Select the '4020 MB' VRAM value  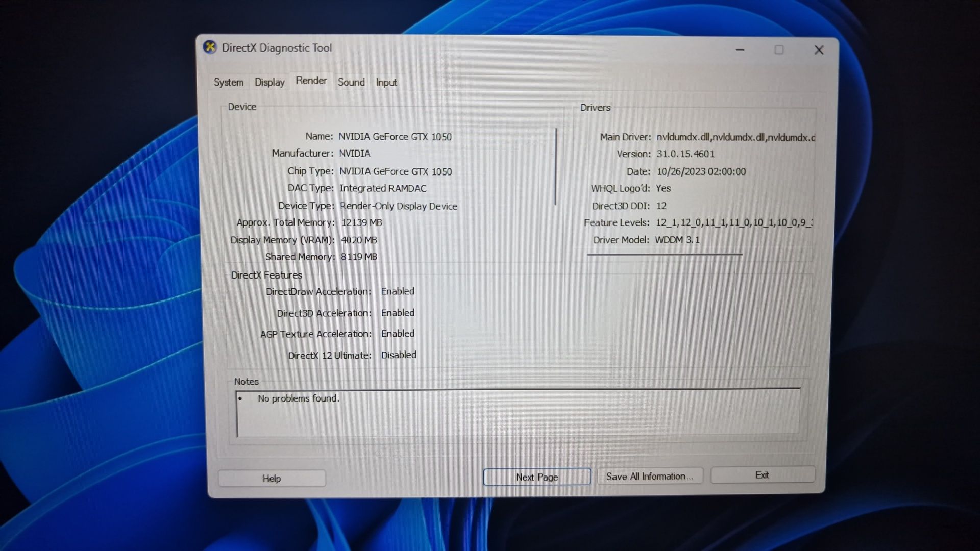click(359, 240)
